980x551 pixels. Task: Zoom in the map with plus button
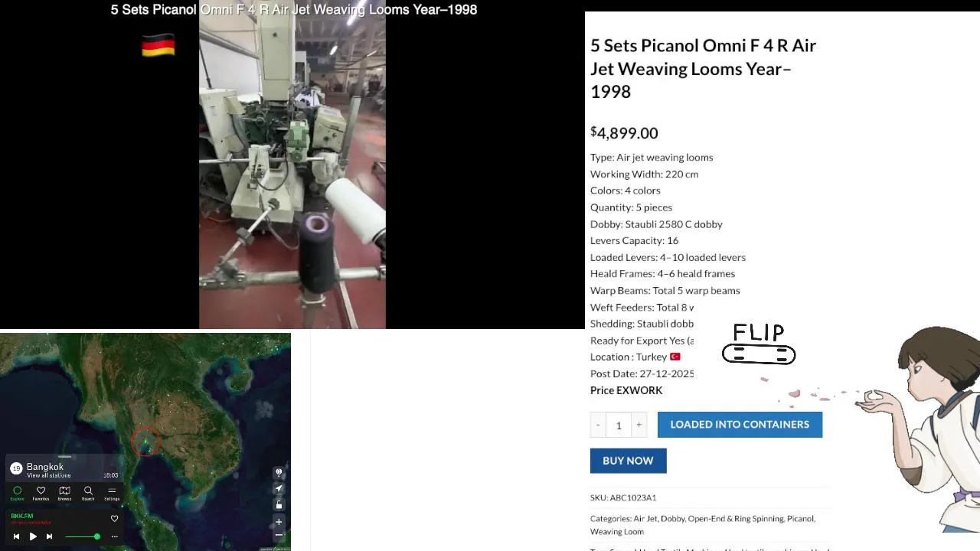click(279, 522)
